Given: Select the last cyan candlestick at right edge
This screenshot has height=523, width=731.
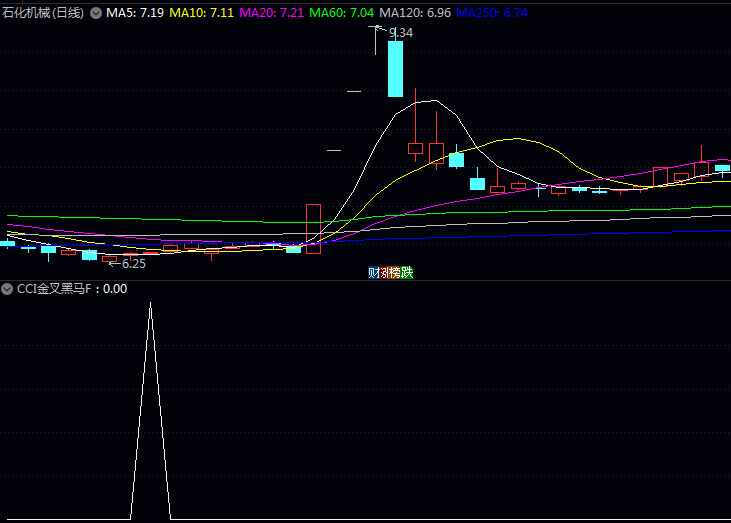Looking at the screenshot, I should point(722,169).
